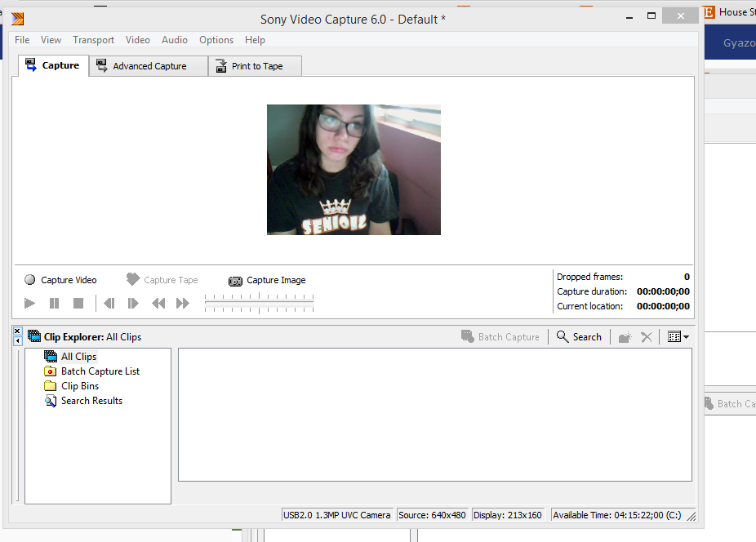This screenshot has height=542, width=756.
Task: Switch to the Advanced Capture tab
Action: click(x=149, y=66)
